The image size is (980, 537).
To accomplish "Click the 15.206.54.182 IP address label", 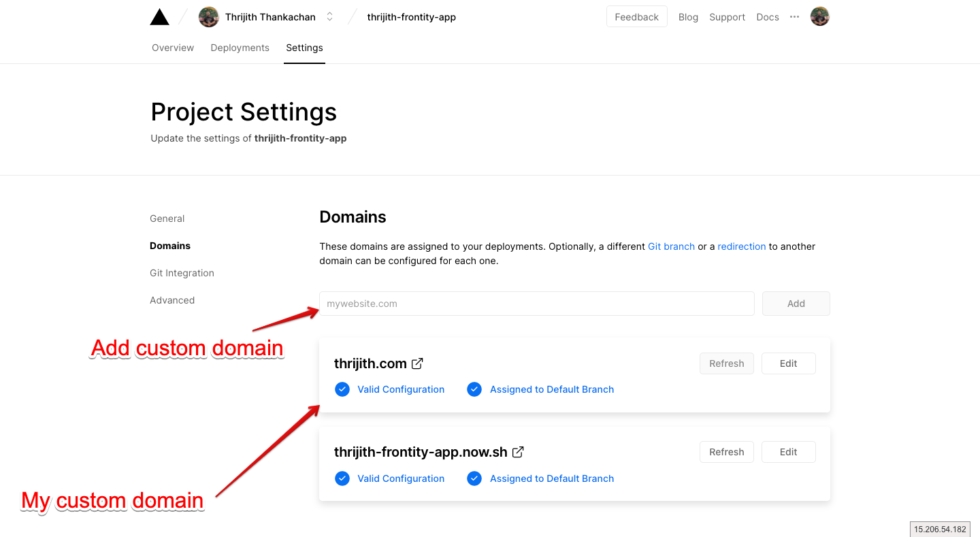I will (940, 529).
